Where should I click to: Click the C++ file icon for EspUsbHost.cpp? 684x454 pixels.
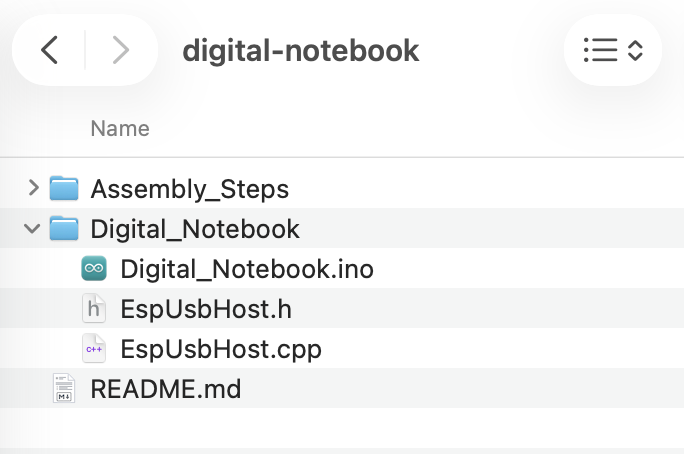point(94,349)
